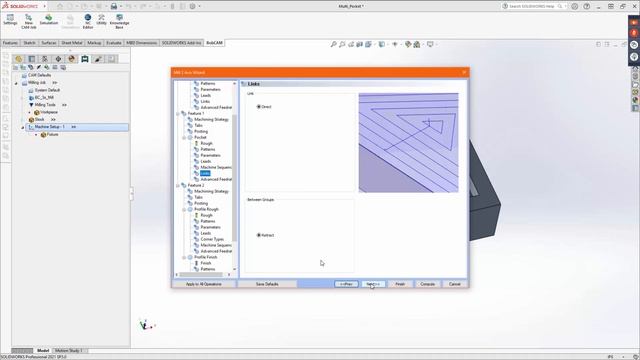
Task: Open the Utility tool
Action: coord(101,20)
